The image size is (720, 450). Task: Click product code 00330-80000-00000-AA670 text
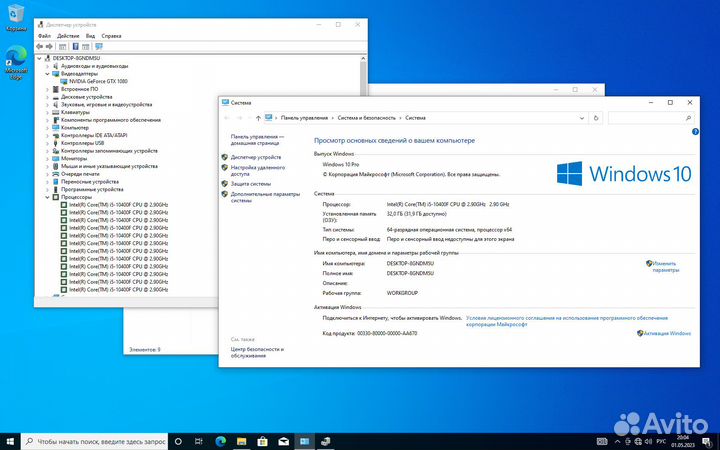click(x=387, y=333)
